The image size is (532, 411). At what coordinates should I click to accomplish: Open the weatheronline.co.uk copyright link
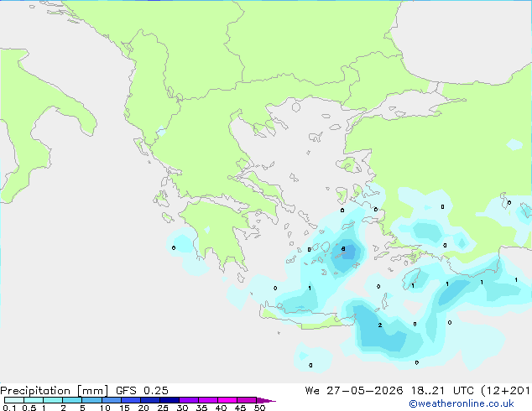coord(462,403)
